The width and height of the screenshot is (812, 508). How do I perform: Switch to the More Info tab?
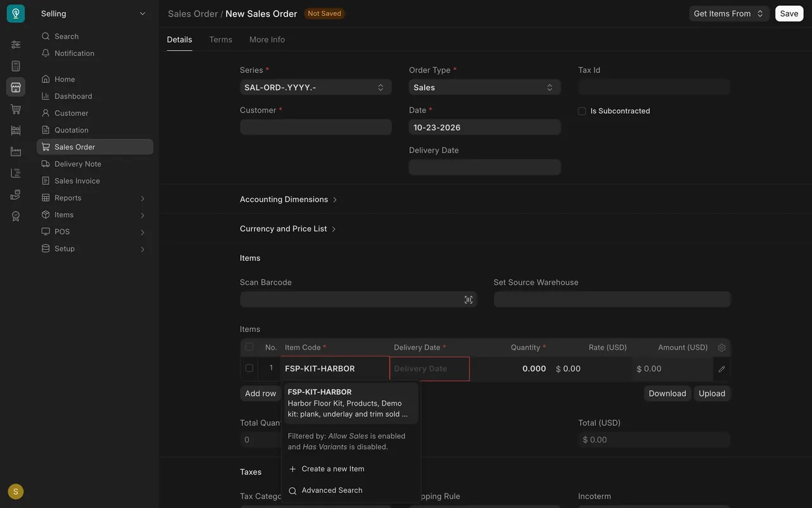(x=267, y=39)
